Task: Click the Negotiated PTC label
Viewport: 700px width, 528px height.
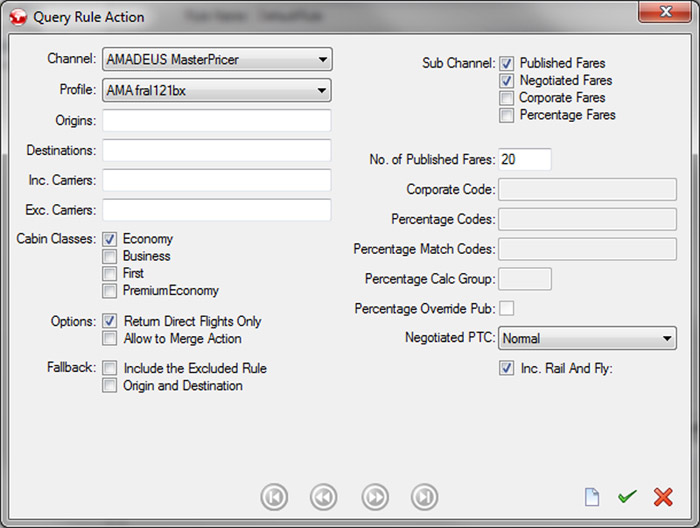Action: tap(450, 337)
